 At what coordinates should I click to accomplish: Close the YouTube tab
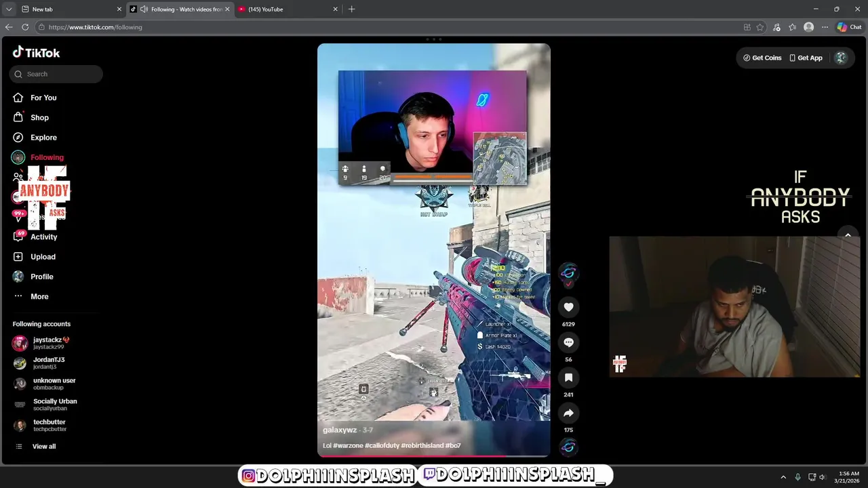tap(335, 9)
